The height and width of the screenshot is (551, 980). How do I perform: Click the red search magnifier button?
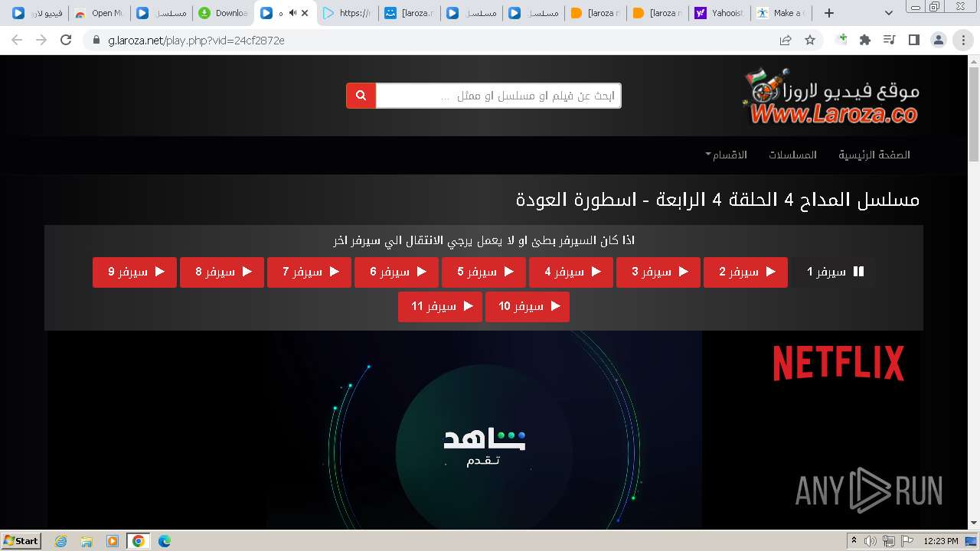pos(361,96)
